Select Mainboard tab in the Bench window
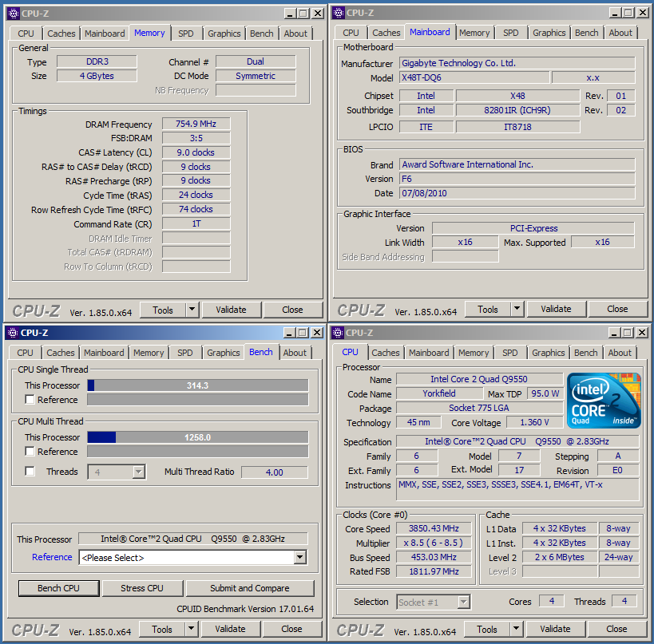The height and width of the screenshot is (644, 654). [x=104, y=353]
